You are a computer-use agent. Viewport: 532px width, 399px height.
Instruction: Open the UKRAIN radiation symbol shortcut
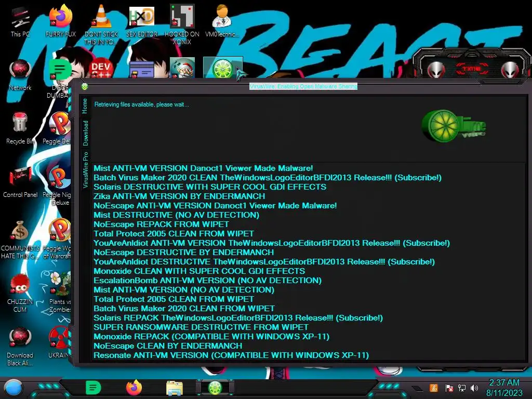coord(60,339)
